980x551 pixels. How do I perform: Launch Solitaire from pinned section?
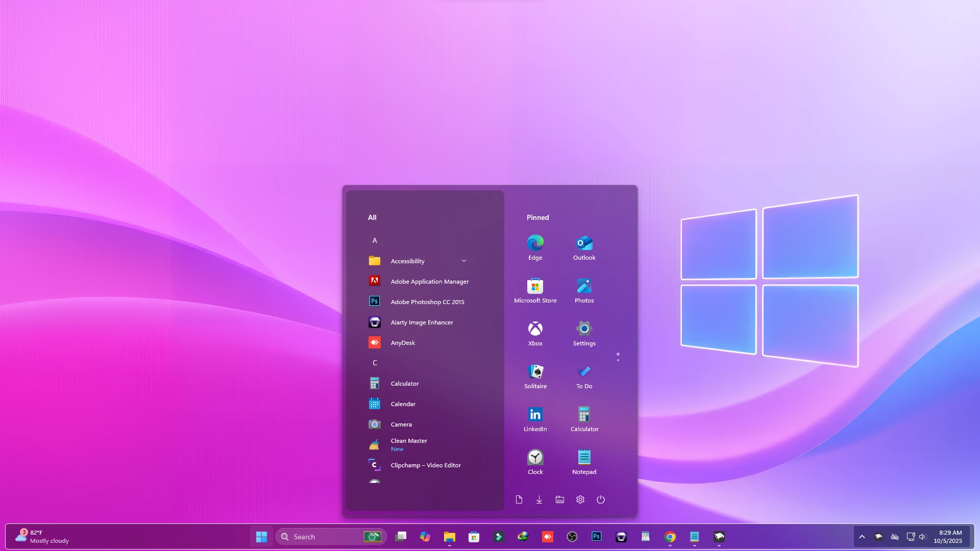click(x=535, y=376)
